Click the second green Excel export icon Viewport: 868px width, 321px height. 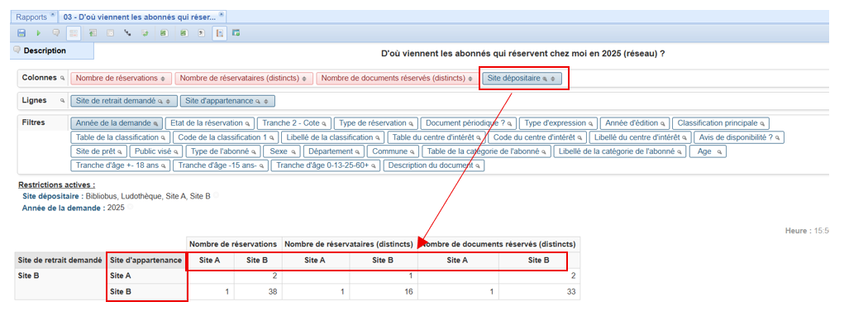(x=184, y=33)
